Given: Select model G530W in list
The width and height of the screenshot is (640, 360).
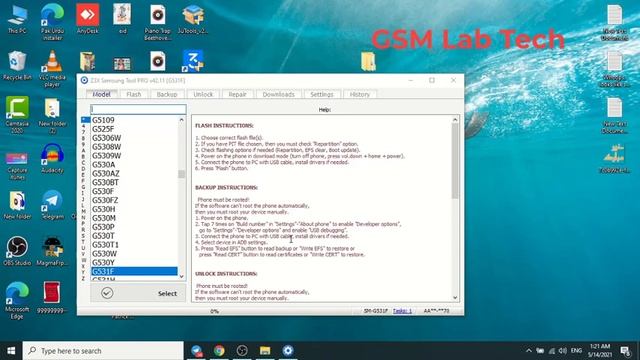Looking at the screenshot, I should [134, 254].
